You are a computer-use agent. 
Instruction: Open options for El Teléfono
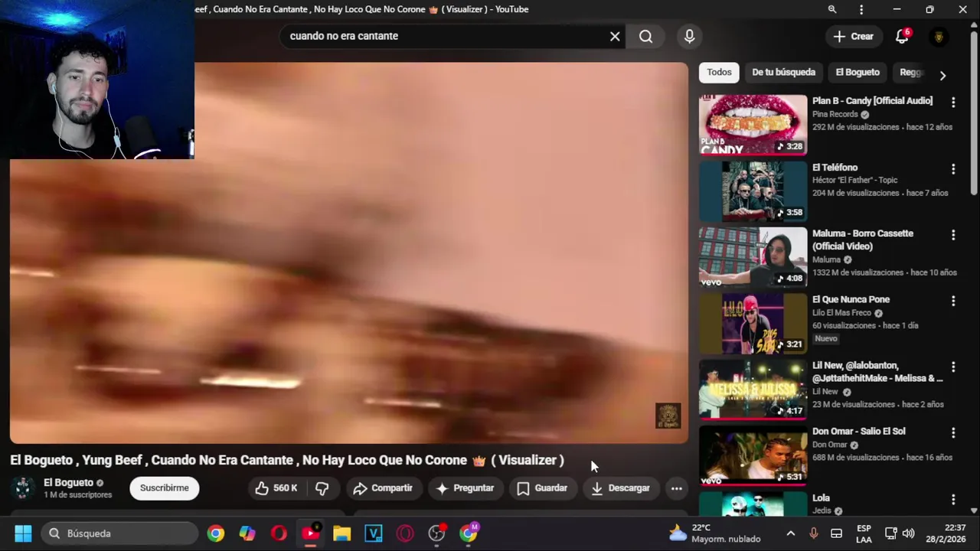pyautogui.click(x=953, y=168)
